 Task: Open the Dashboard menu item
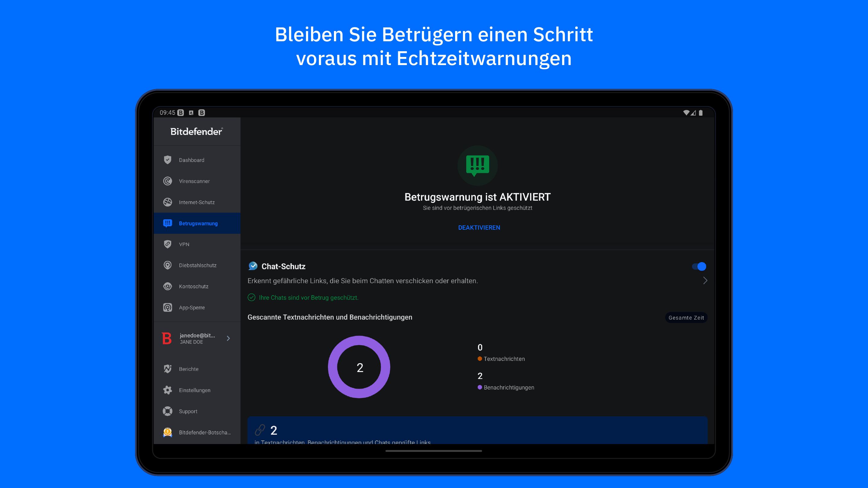click(x=197, y=160)
